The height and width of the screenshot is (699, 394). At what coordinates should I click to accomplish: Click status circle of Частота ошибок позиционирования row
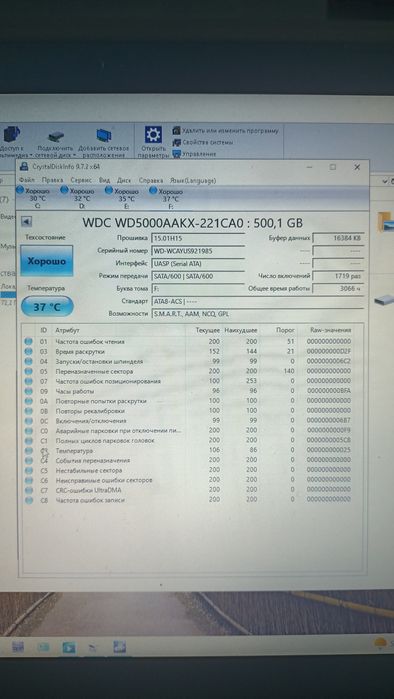pos(29,381)
